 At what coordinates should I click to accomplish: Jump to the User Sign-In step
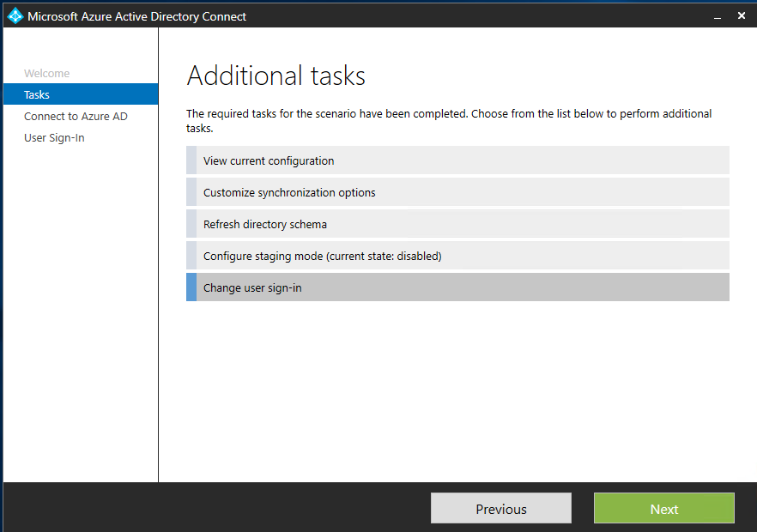(x=54, y=138)
